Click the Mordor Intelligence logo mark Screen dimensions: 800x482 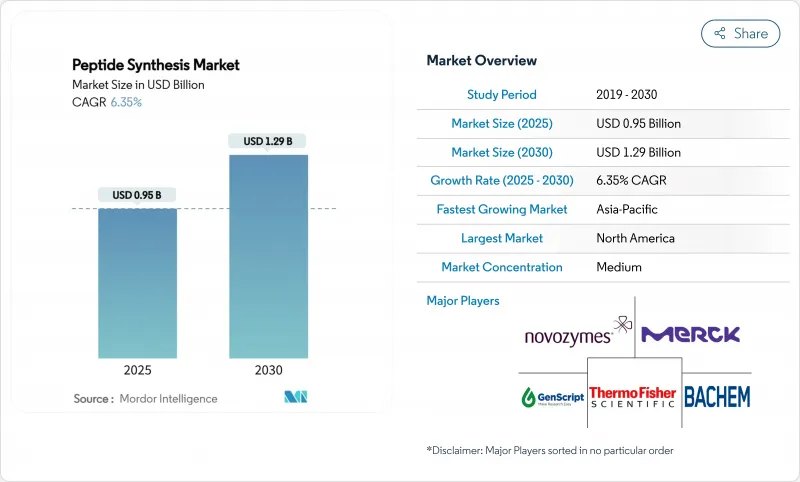[295, 398]
